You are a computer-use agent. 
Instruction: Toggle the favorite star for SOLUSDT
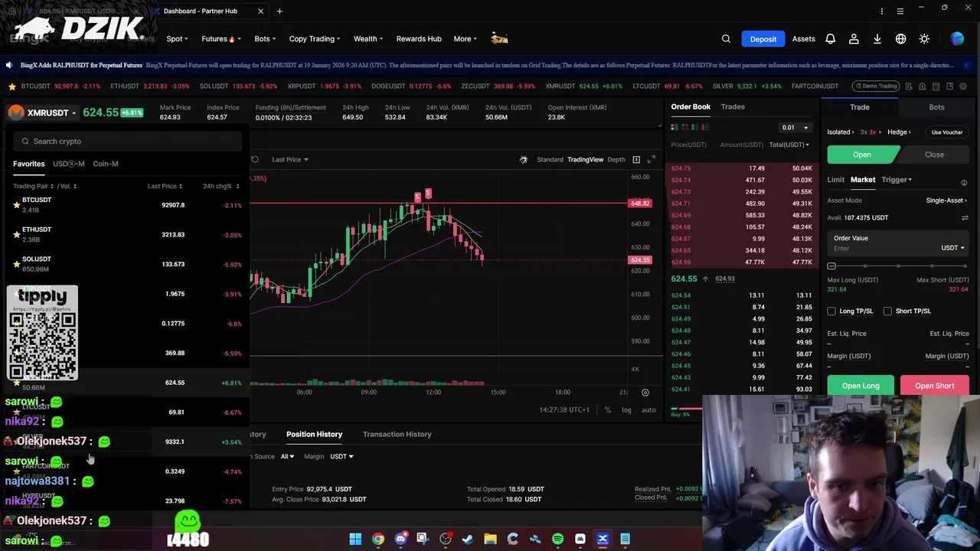pyautogui.click(x=17, y=264)
